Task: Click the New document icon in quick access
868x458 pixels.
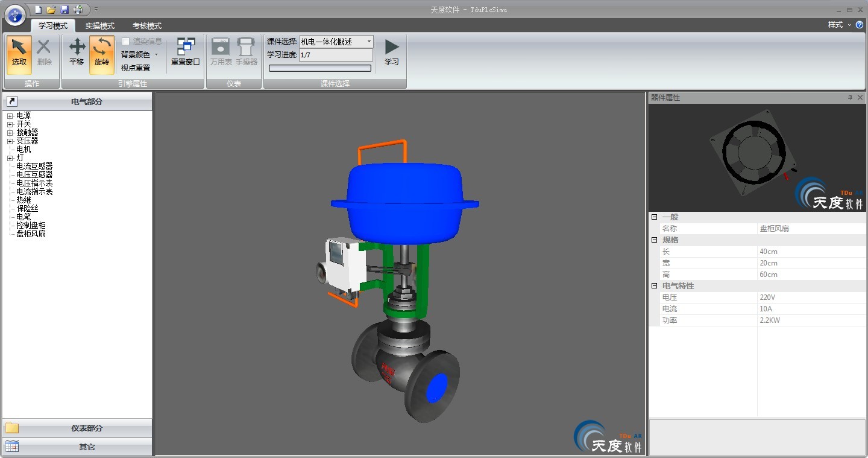Action: coord(38,10)
